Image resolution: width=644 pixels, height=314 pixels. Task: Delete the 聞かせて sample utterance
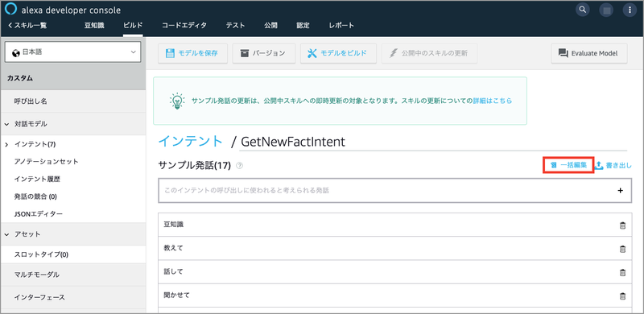coord(622,295)
